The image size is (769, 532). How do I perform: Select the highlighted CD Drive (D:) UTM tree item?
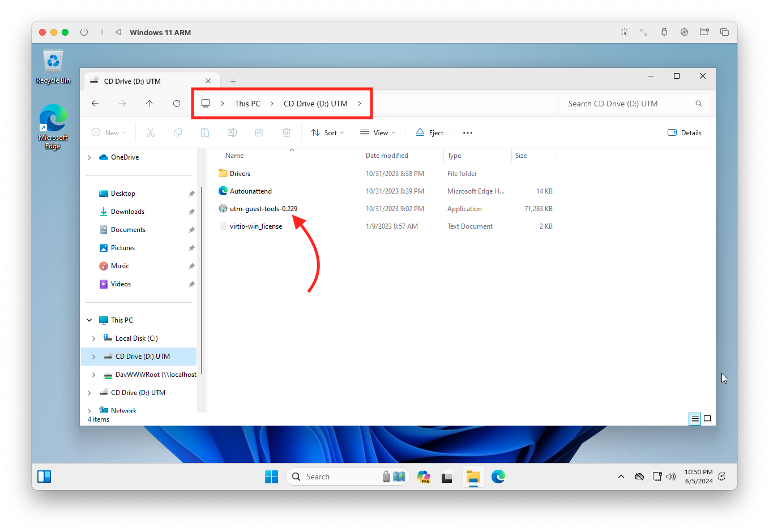click(x=139, y=357)
